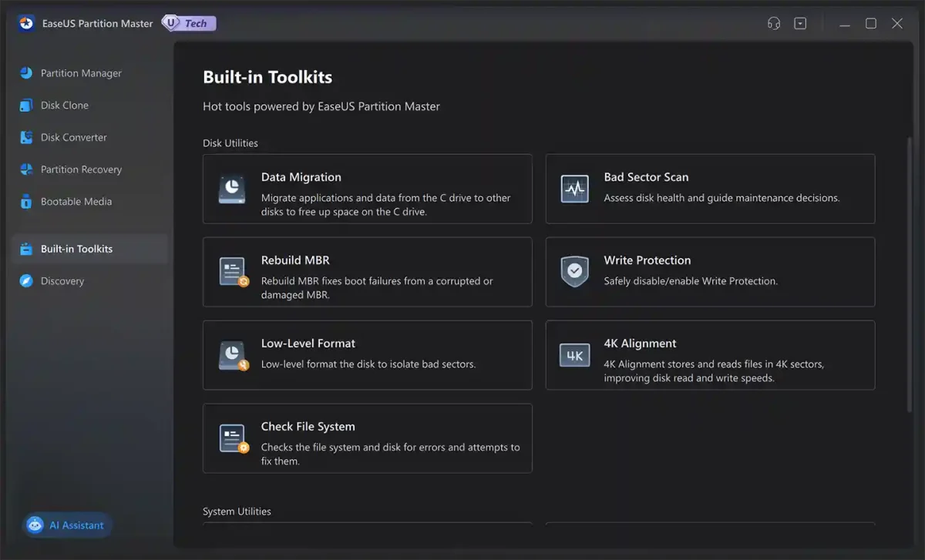This screenshot has height=560, width=925.
Task: Click the Tech edition badge
Action: tap(188, 23)
